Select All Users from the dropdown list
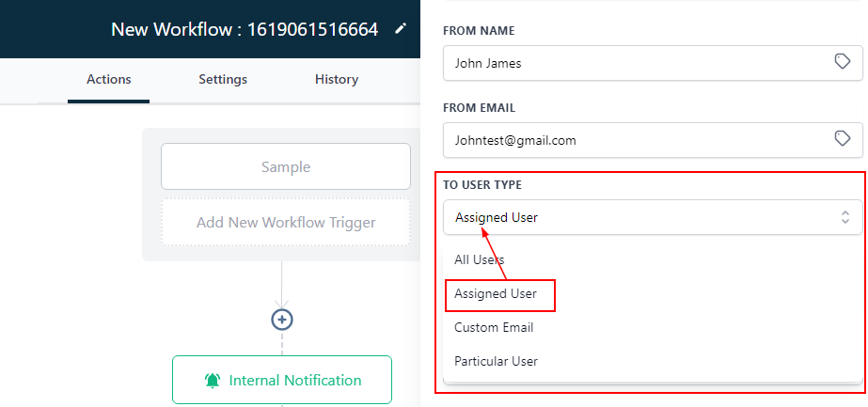 (x=480, y=259)
